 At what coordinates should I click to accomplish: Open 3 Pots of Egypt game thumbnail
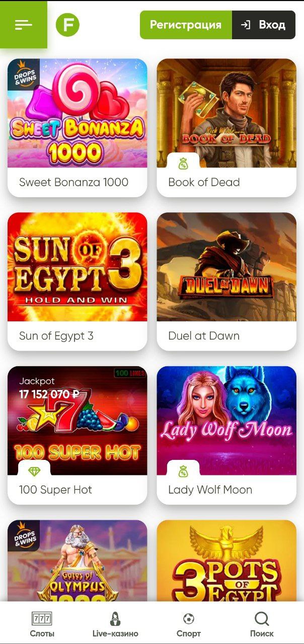coord(226,561)
